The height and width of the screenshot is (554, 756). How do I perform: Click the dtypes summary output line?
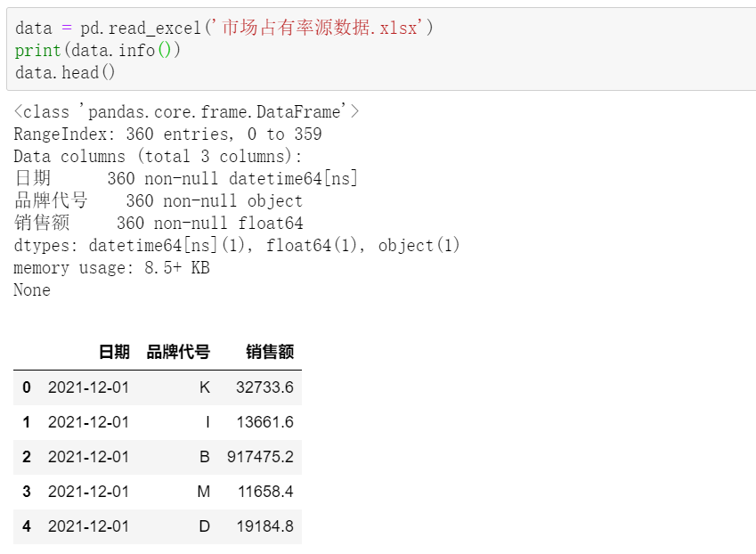click(237, 246)
